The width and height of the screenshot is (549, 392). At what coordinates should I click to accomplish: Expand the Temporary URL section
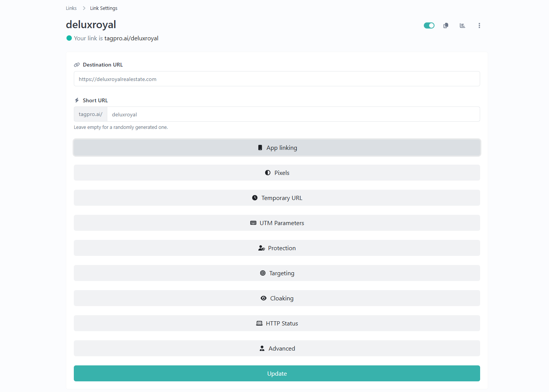point(277,198)
